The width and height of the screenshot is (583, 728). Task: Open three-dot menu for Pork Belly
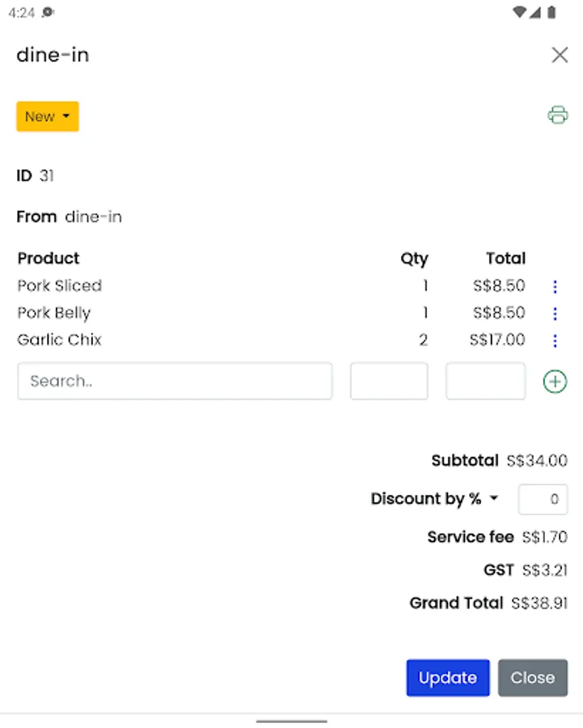[x=555, y=314]
